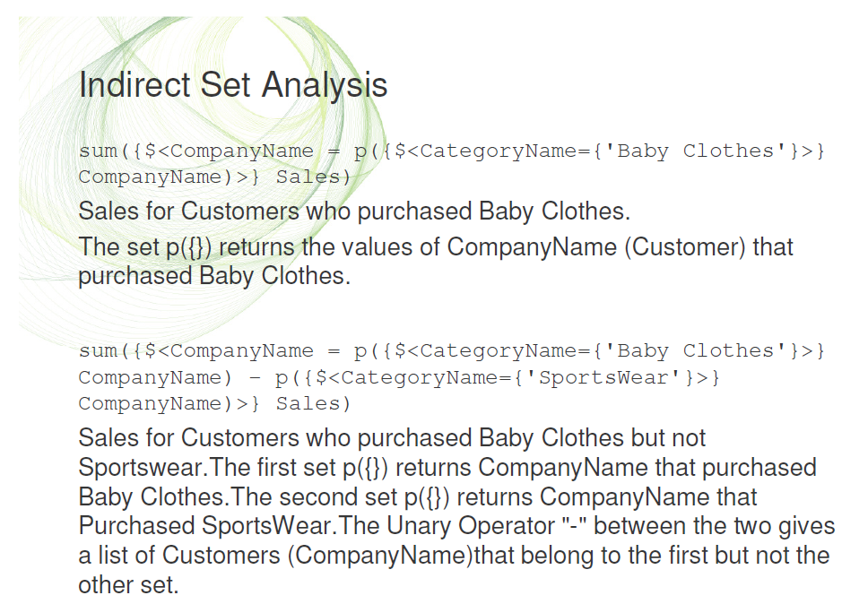Click "Sales for Customers who purchased Baby Clothes." sentence

point(354,211)
